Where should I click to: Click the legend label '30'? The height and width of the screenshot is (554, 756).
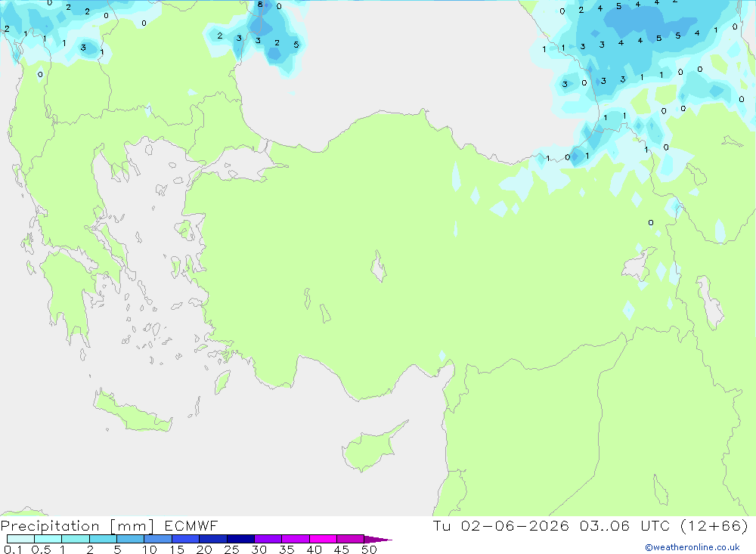tap(259, 549)
